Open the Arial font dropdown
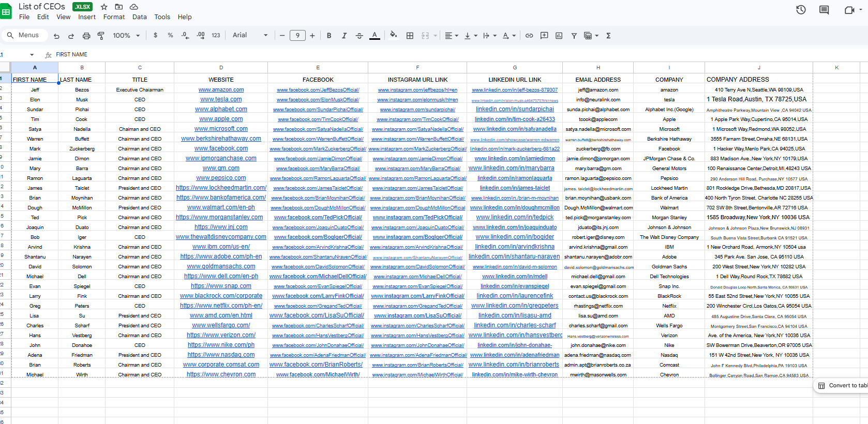The image size is (868, 424). point(250,35)
